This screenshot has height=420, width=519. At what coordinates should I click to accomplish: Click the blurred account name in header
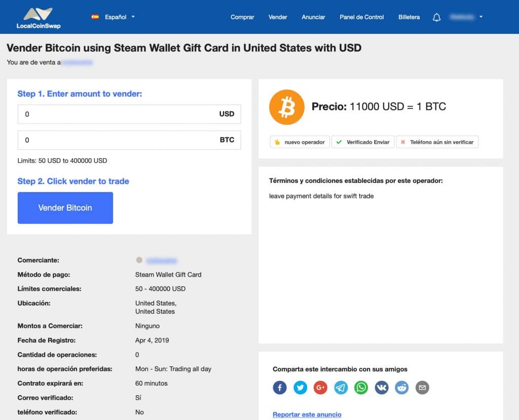coord(462,17)
